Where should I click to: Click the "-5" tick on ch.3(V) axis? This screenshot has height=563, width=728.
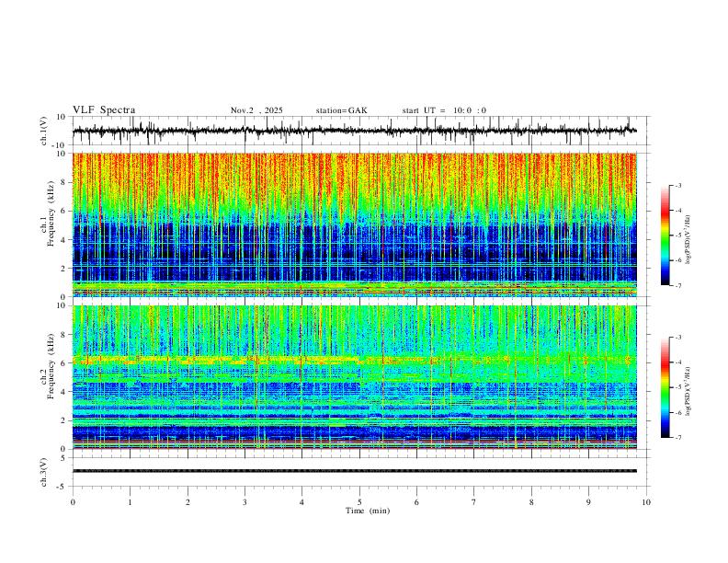point(63,487)
